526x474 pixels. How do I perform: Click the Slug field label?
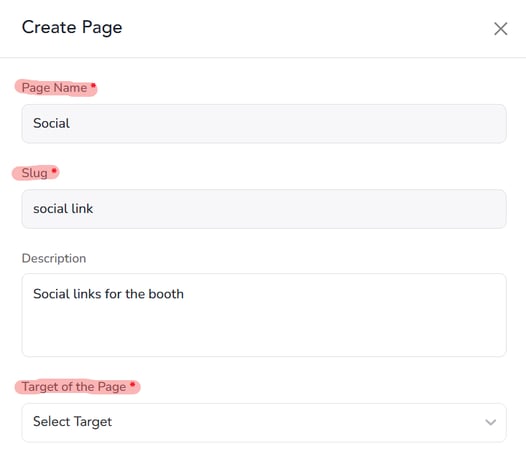(x=35, y=173)
